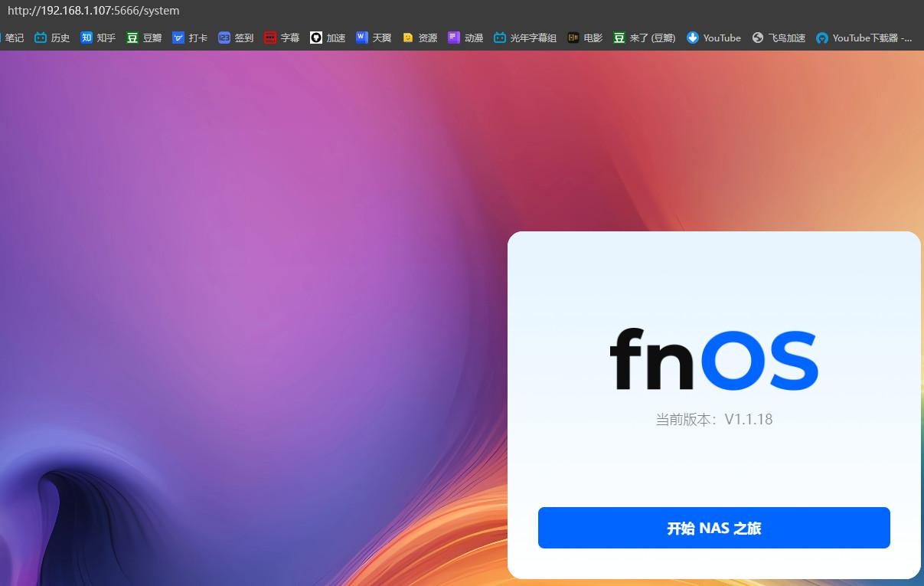The image size is (924, 586).
Task: Open the 豆瓣 bookmark
Action: (x=144, y=38)
